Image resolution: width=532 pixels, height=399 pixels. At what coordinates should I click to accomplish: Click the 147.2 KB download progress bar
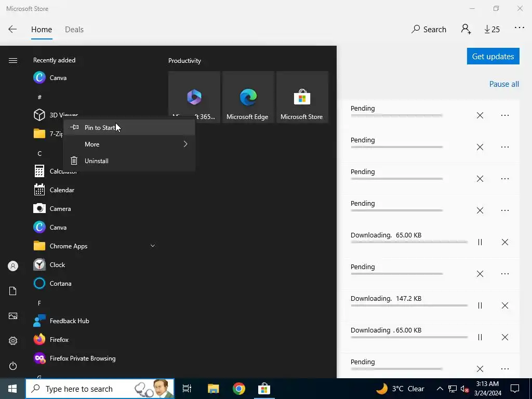point(409,305)
